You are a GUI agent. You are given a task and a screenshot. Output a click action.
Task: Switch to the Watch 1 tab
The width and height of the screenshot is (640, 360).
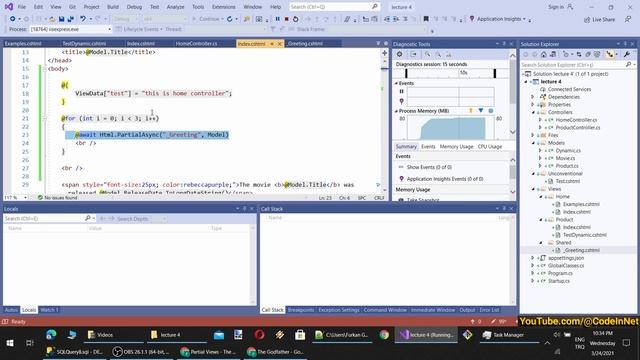tap(49, 310)
